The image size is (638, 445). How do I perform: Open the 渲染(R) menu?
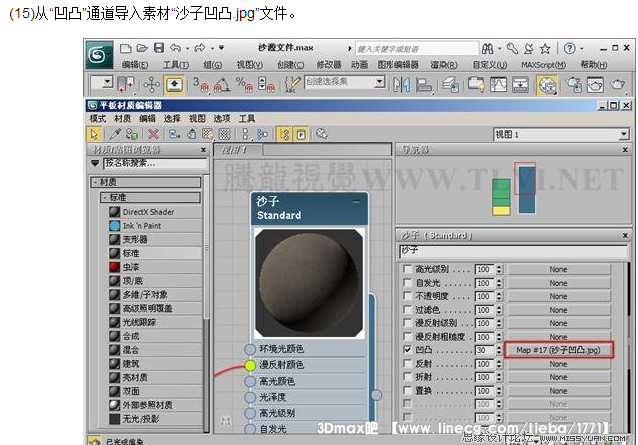point(444,65)
